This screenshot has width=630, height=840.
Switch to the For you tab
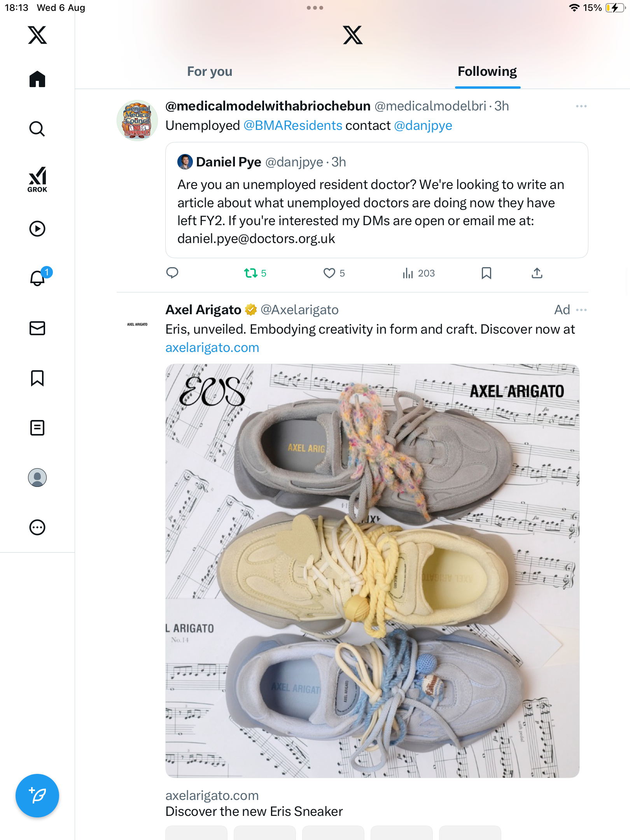click(210, 72)
